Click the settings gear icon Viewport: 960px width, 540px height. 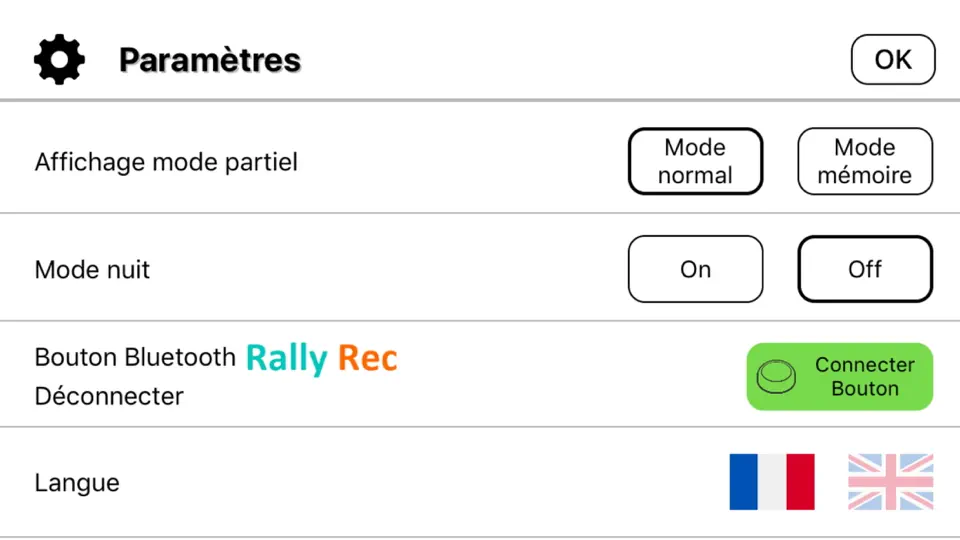(59, 59)
